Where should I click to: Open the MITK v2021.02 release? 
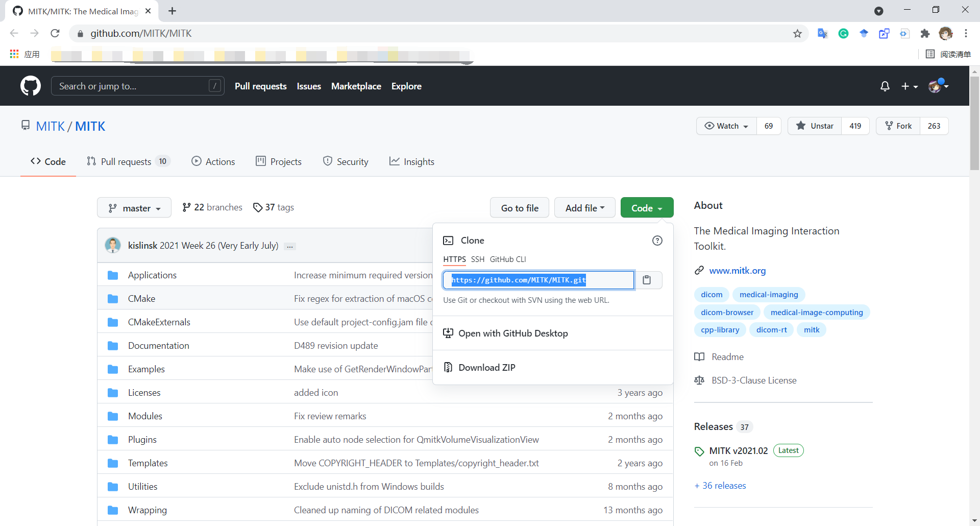tap(738, 451)
